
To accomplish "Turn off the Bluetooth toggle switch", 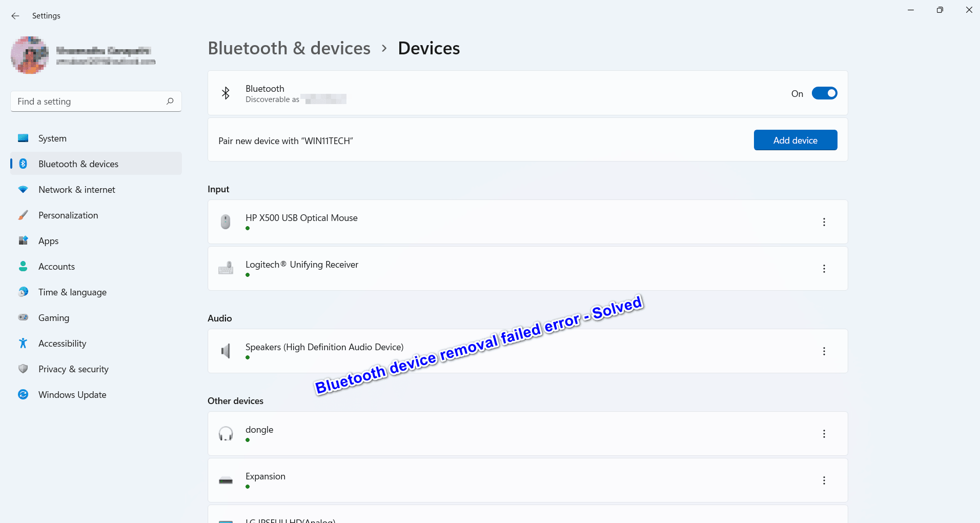I will click(x=824, y=93).
